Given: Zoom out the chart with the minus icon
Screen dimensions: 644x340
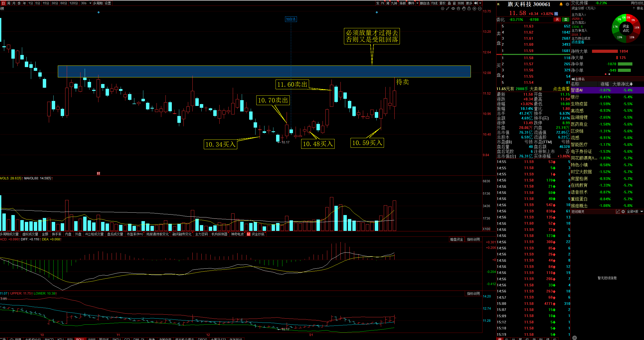Looking at the screenshot, I should [x=480, y=9].
